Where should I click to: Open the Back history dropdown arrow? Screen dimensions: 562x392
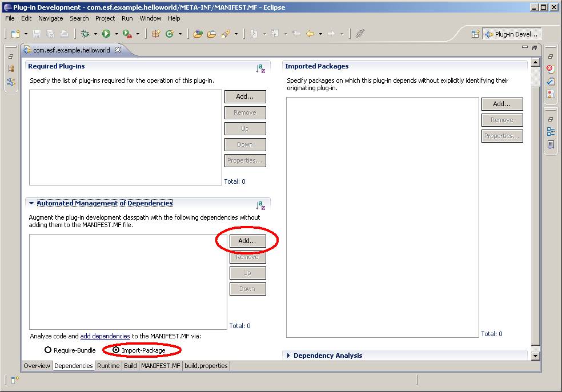[320, 34]
